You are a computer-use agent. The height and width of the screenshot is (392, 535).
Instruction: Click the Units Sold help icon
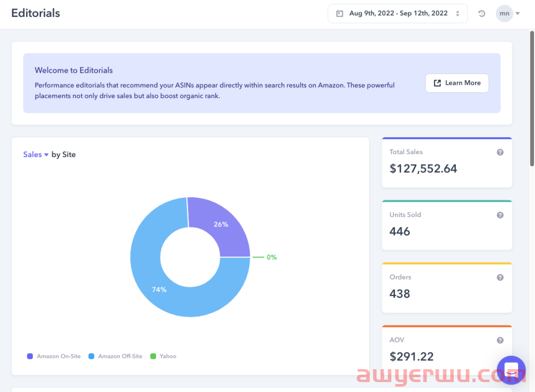(500, 215)
